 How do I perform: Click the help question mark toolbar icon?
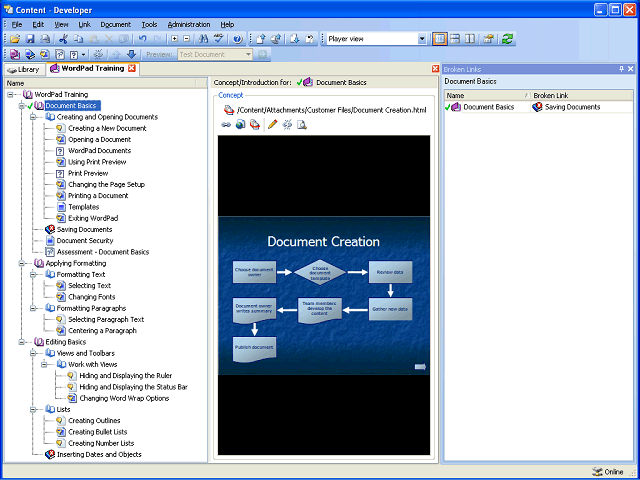pos(237,39)
